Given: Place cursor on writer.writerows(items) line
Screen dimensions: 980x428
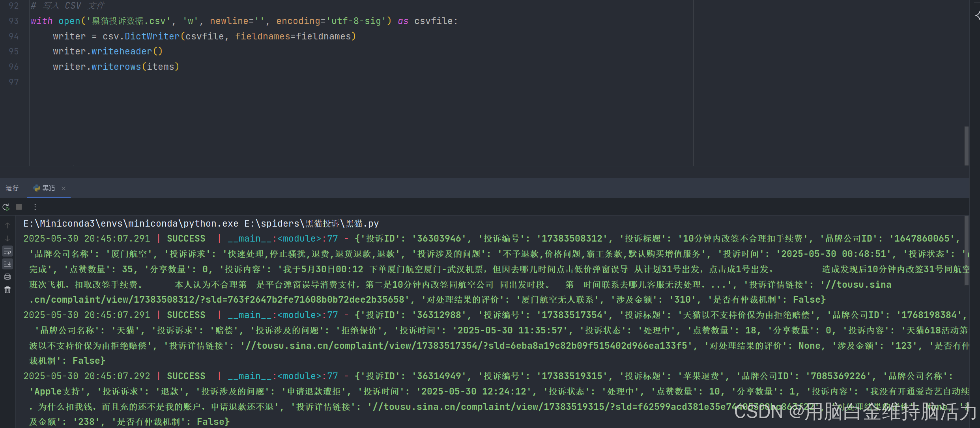Looking at the screenshot, I should point(116,67).
